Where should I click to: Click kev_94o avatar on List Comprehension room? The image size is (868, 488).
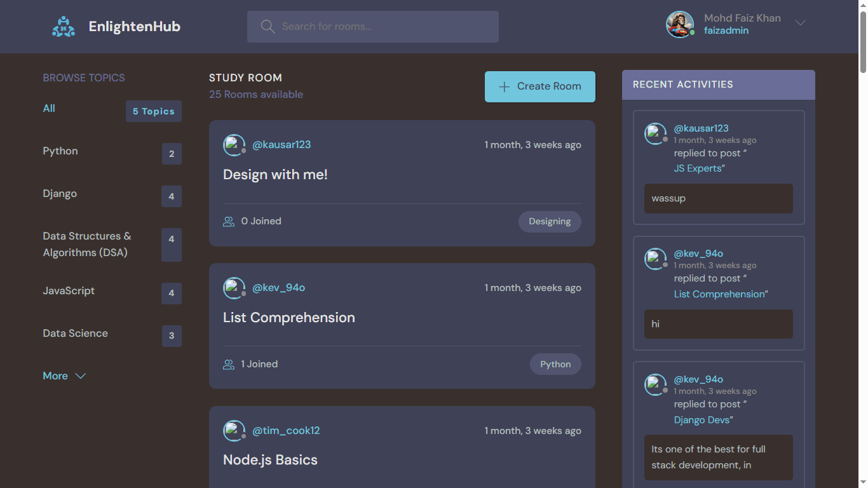pyautogui.click(x=234, y=288)
